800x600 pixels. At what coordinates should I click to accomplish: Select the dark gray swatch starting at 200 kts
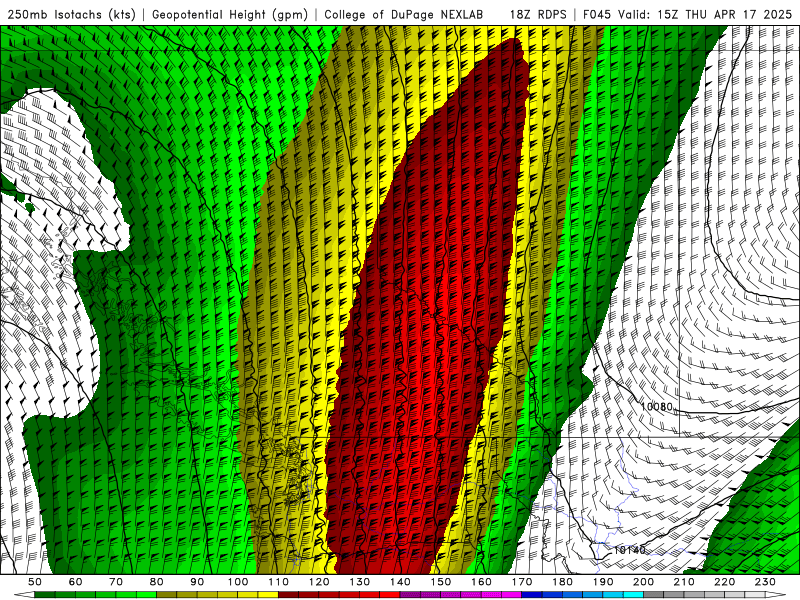[654, 595]
